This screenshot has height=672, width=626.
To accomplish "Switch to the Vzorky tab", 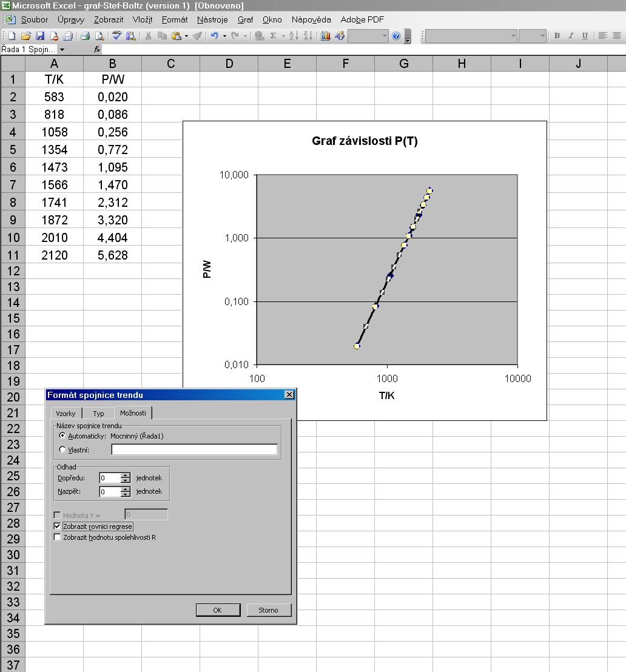I will pyautogui.click(x=66, y=413).
